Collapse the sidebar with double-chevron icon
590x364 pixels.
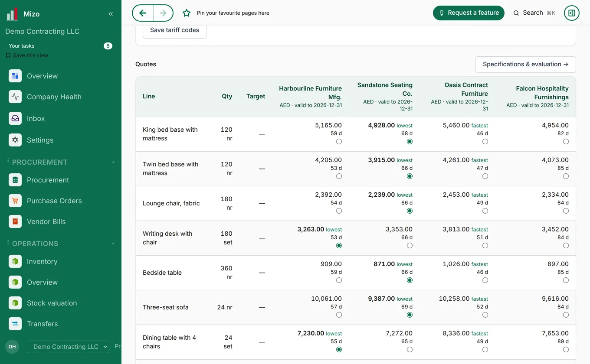(111, 14)
